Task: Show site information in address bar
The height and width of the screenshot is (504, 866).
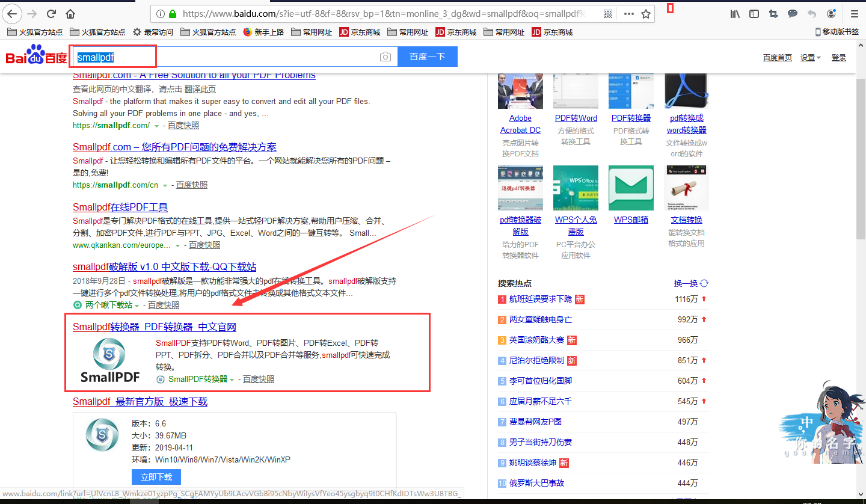Action: coord(160,13)
